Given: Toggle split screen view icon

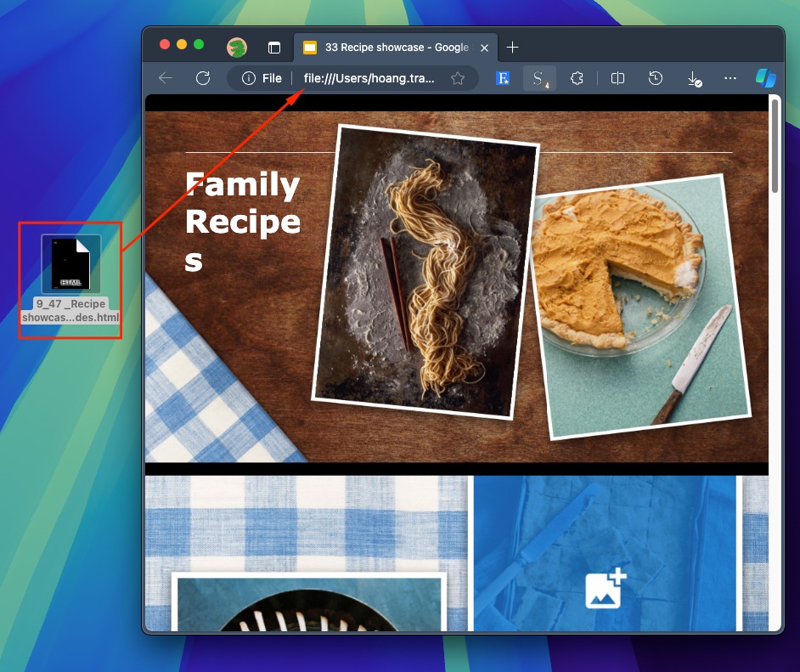Looking at the screenshot, I should [x=617, y=78].
